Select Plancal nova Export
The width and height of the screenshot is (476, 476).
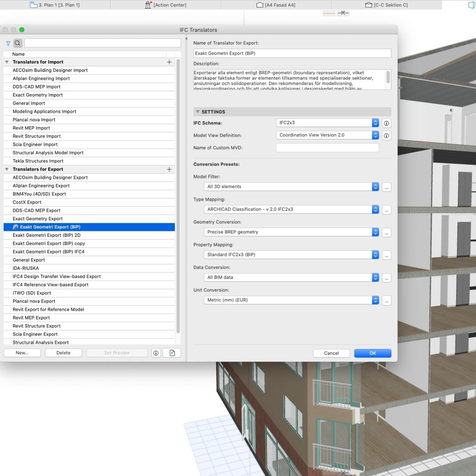point(89,301)
